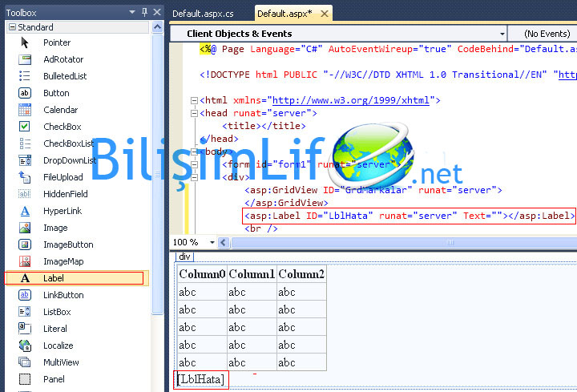This screenshot has width=577, height=392.
Task: Switch to the Default.aspx.cs tab
Action: [x=203, y=14]
